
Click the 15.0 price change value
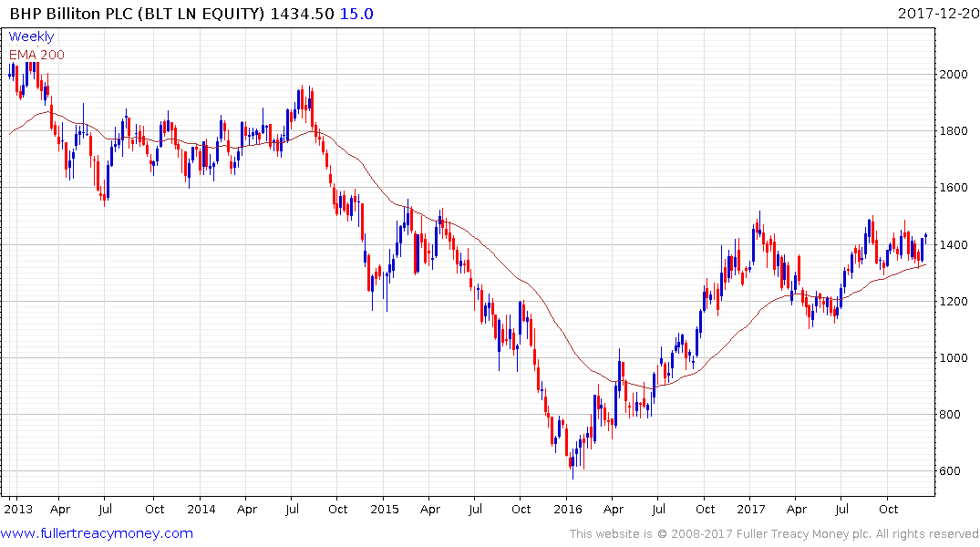356,14
